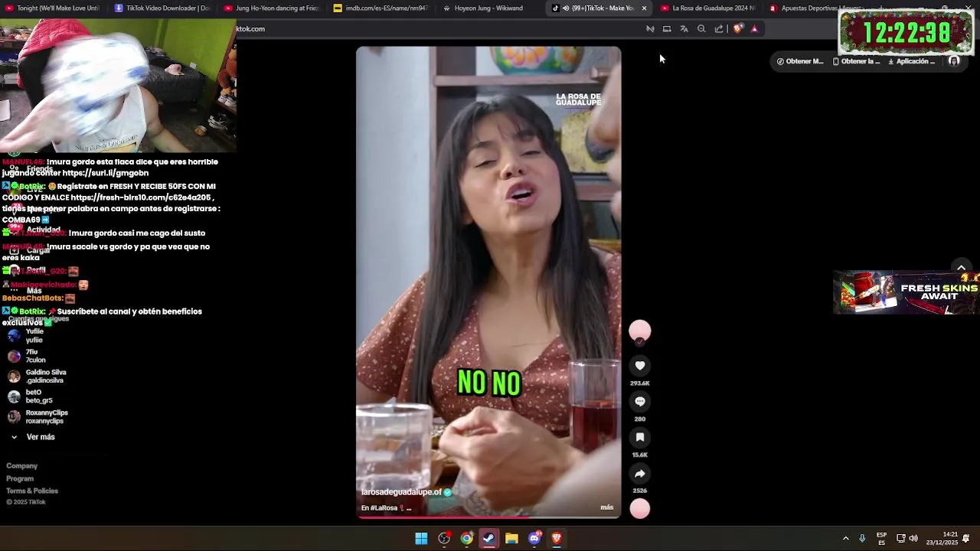The width and height of the screenshot is (980, 551).
Task: Switch to 'Jung Ho-Yeon dancing' tab
Action: point(272,8)
